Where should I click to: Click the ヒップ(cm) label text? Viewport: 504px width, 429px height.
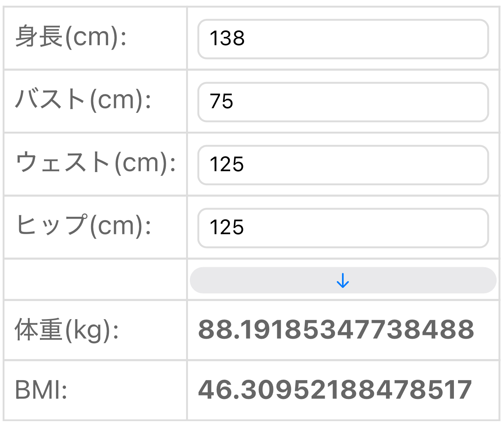click(83, 226)
